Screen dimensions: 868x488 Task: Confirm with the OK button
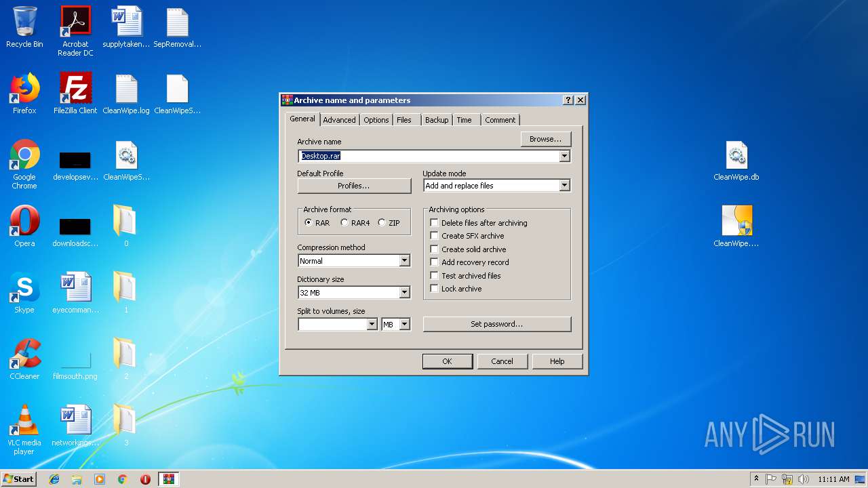point(447,361)
